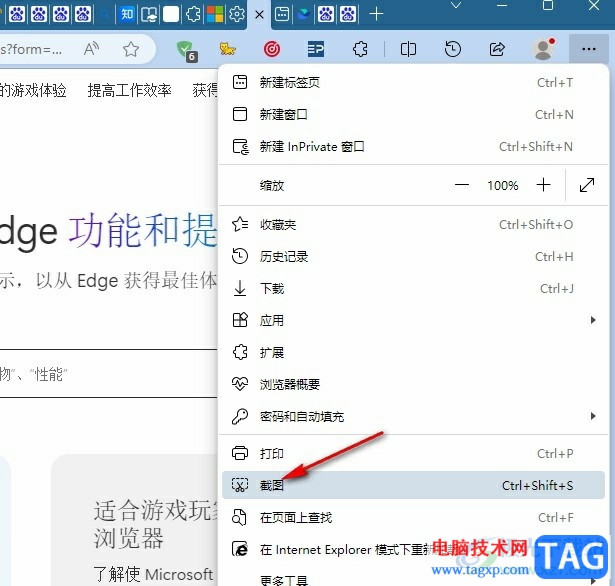Toggle the Split screen toolbar icon
This screenshot has width=615, height=586.
[x=408, y=49]
